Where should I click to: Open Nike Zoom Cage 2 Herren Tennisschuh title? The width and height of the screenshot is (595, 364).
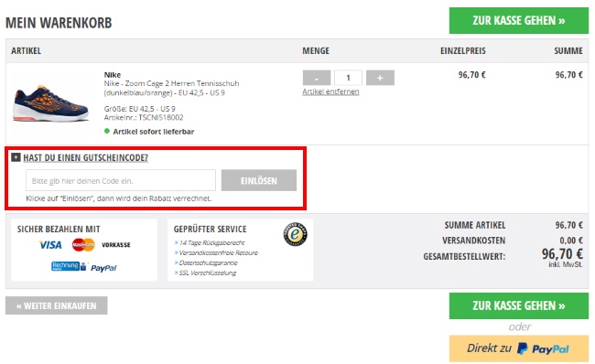171,88
